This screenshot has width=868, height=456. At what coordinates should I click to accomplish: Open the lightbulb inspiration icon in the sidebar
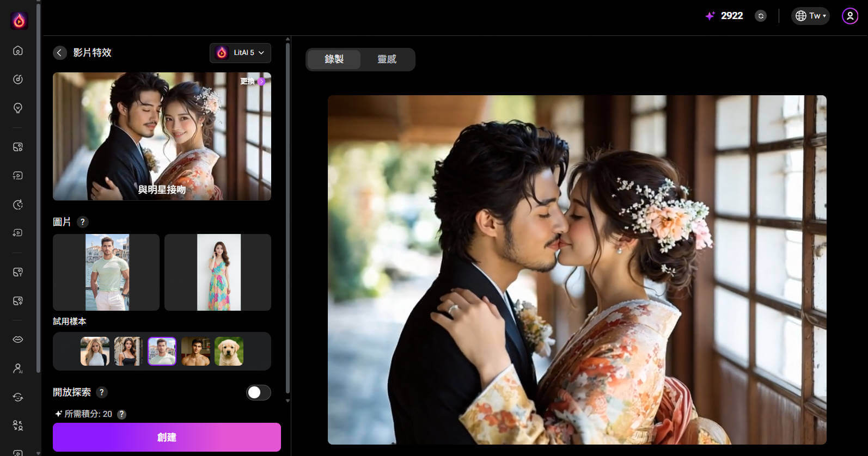18,108
